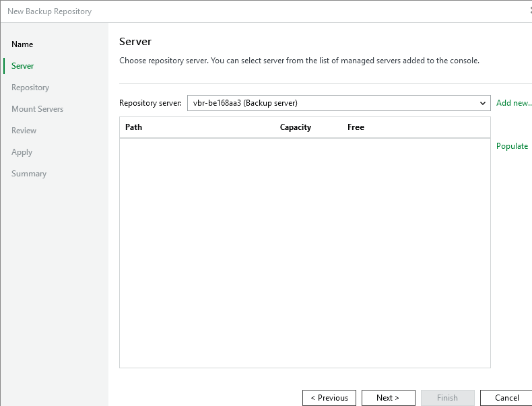
Task: Cancel the New Backup Repository wizard
Action: pos(506,398)
